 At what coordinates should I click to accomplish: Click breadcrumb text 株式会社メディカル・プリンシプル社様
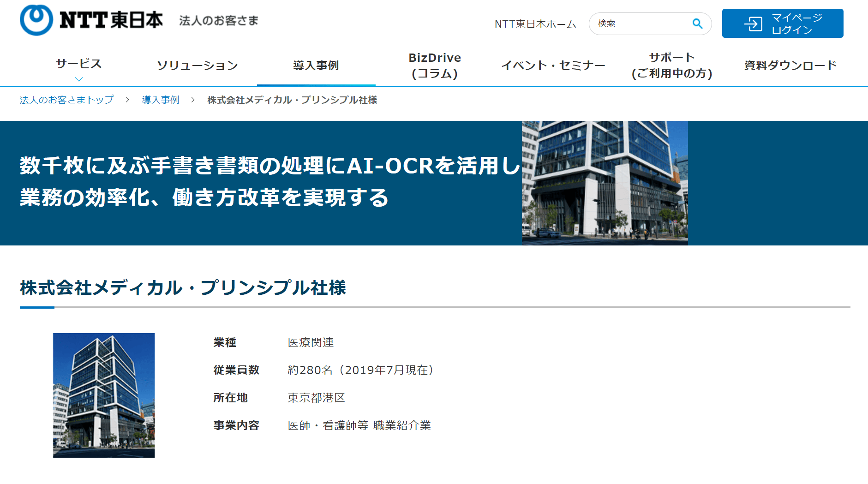pos(292,100)
